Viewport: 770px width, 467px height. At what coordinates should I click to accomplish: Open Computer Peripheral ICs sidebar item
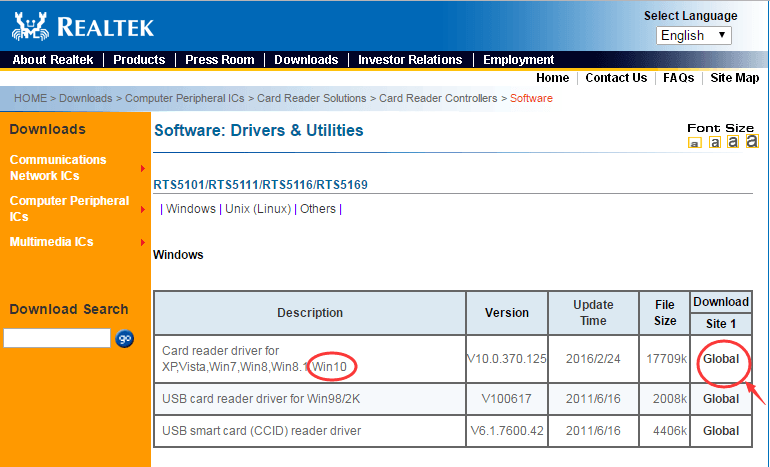click(x=69, y=209)
